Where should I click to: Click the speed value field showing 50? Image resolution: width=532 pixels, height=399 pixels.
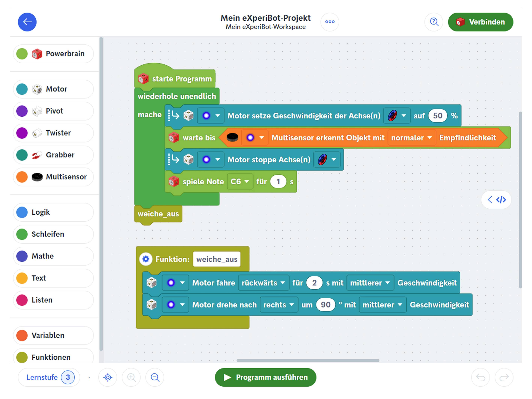[437, 116]
